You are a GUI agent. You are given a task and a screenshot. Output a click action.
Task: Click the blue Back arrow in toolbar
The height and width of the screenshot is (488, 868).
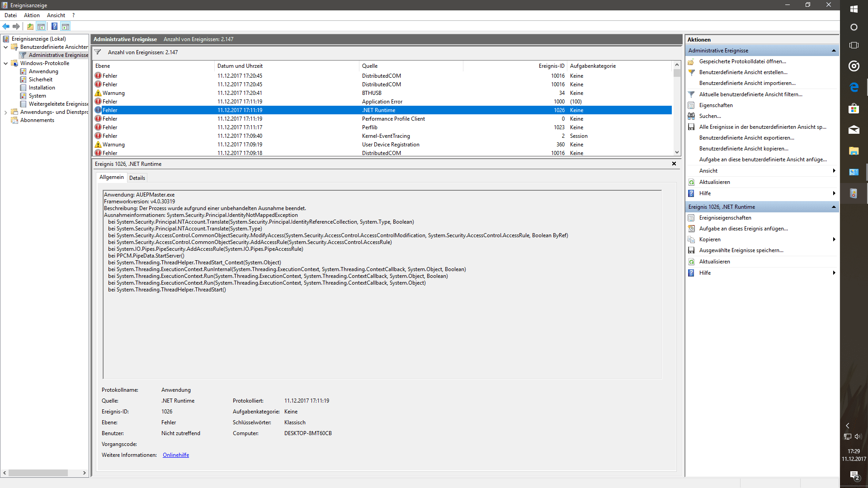[x=6, y=26]
